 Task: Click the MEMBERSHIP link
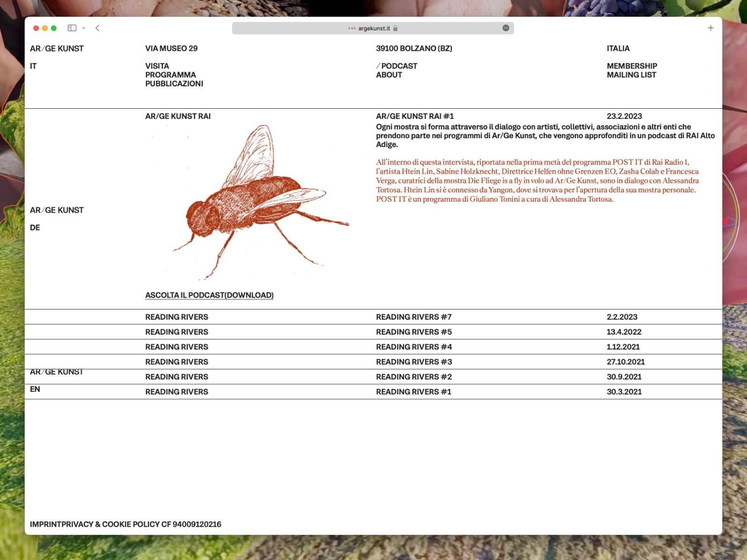pyautogui.click(x=632, y=66)
